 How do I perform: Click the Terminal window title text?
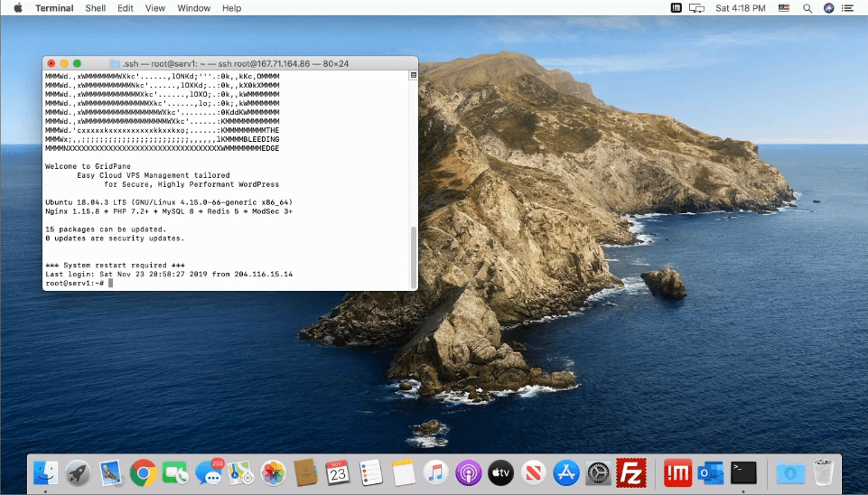pos(236,63)
